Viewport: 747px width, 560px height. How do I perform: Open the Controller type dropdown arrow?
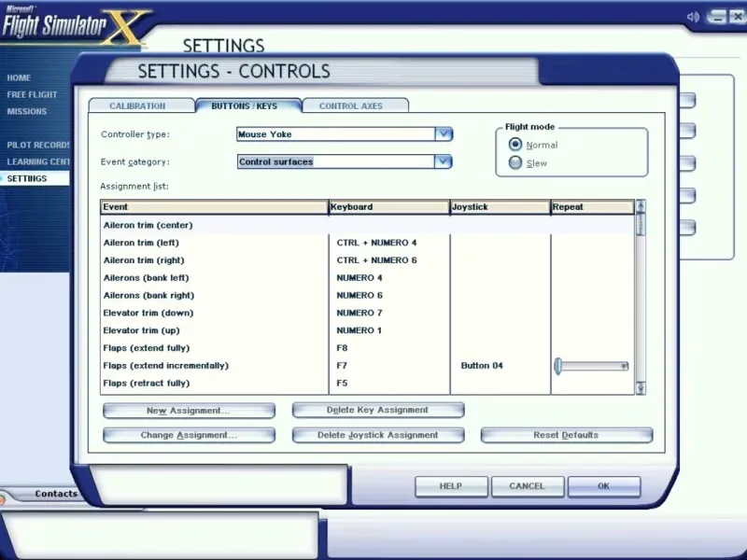pos(444,134)
